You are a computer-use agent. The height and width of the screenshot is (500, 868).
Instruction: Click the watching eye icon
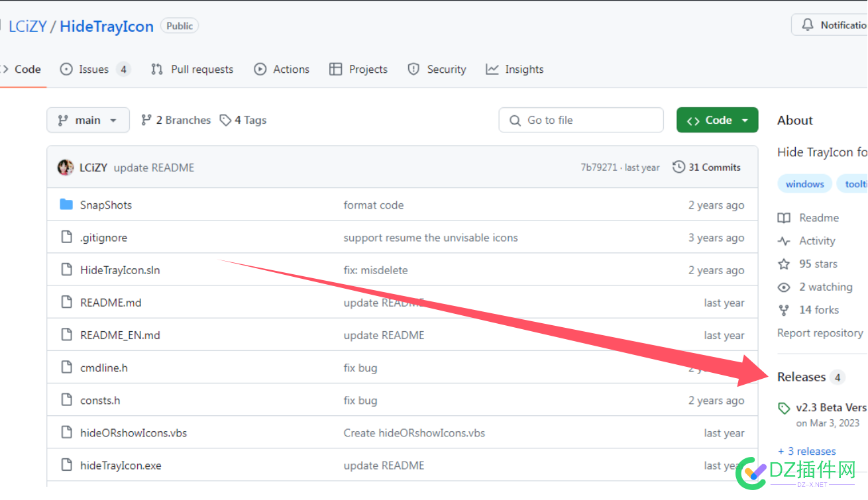[784, 287]
